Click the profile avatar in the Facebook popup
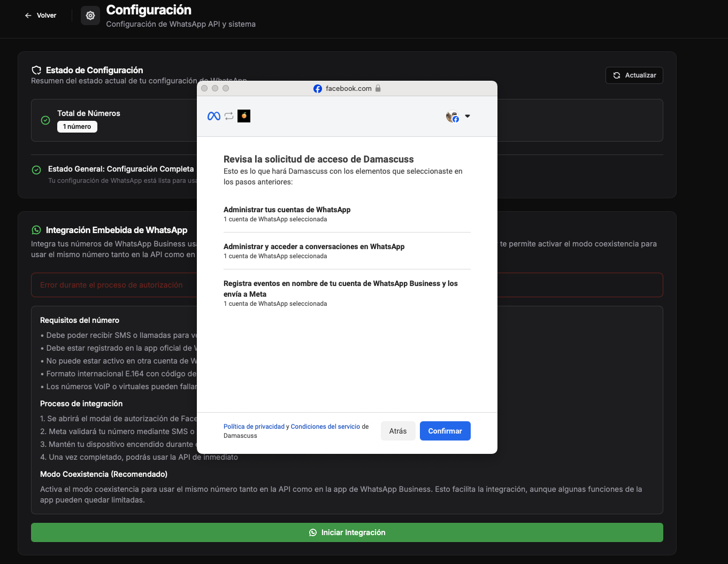Viewport: 728px width, 564px height. pyautogui.click(x=453, y=116)
